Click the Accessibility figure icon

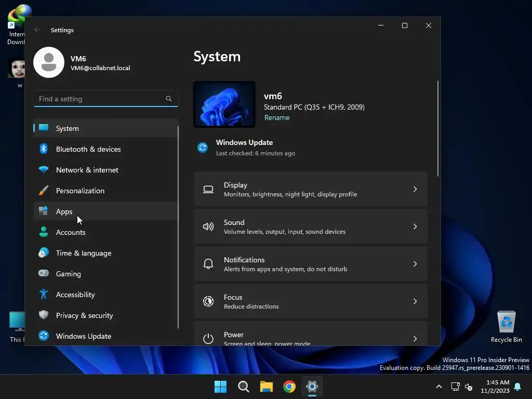[x=44, y=294]
